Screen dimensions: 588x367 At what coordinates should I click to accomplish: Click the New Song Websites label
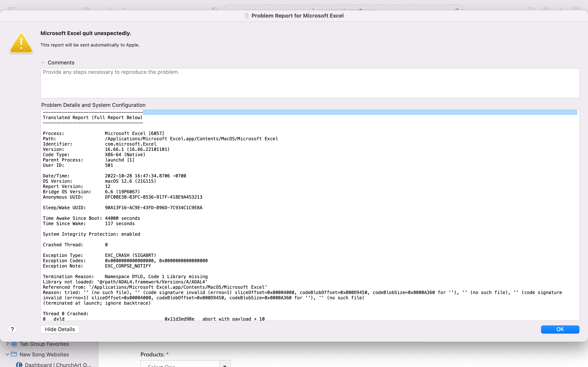44,354
